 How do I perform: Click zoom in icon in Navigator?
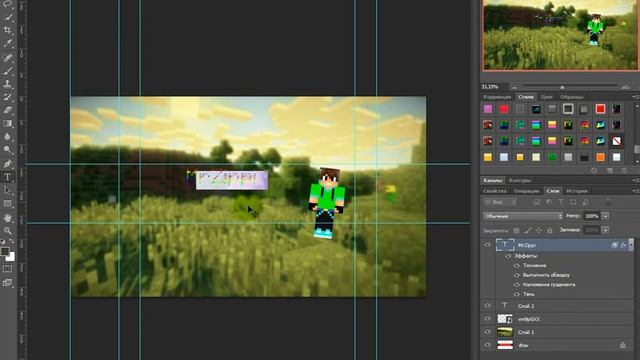[x=625, y=87]
